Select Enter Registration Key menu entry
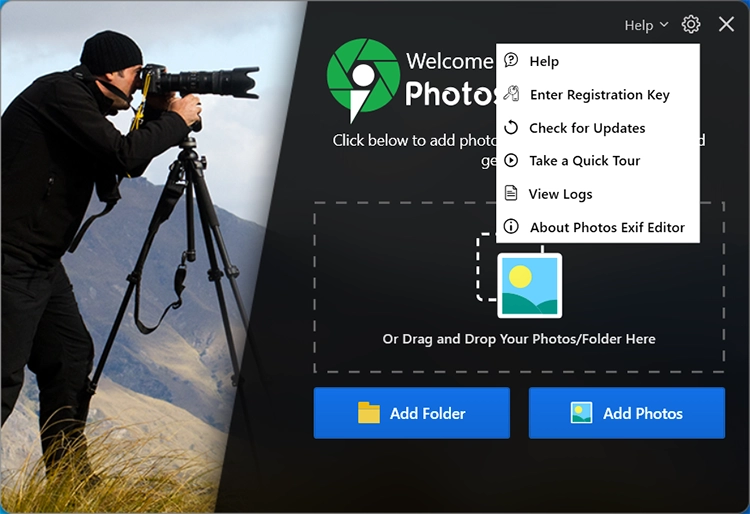The height and width of the screenshot is (514, 750). pos(599,95)
